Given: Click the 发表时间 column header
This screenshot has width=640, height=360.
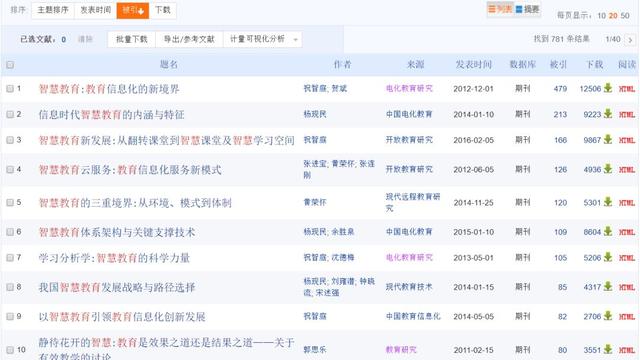Looking at the screenshot, I should 473,64.
